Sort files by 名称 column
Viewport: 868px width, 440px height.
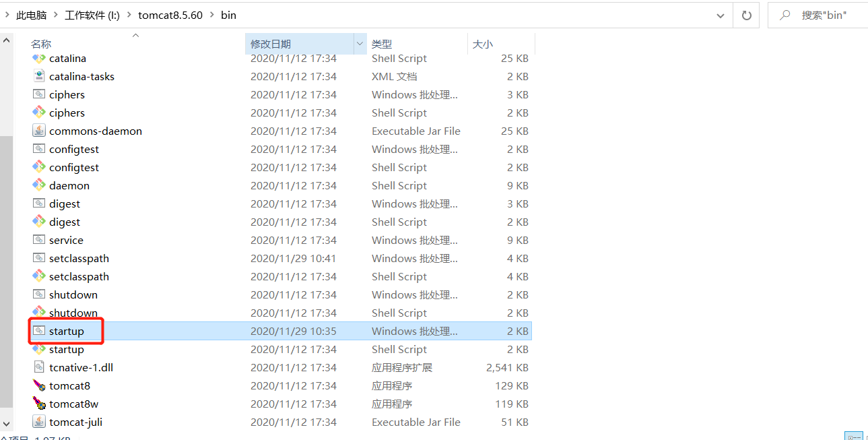41,44
